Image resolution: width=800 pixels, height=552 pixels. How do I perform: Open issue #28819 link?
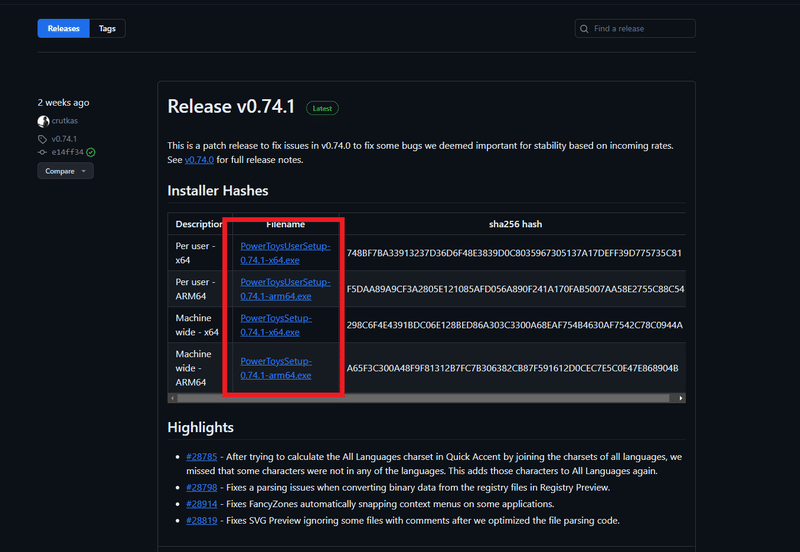pyautogui.click(x=202, y=520)
